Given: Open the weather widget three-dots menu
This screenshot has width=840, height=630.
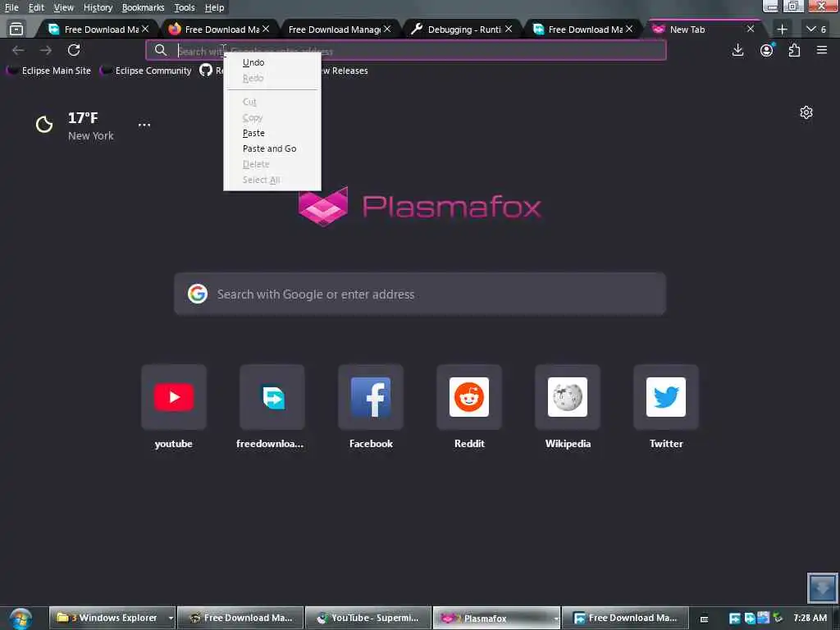Looking at the screenshot, I should (x=144, y=125).
